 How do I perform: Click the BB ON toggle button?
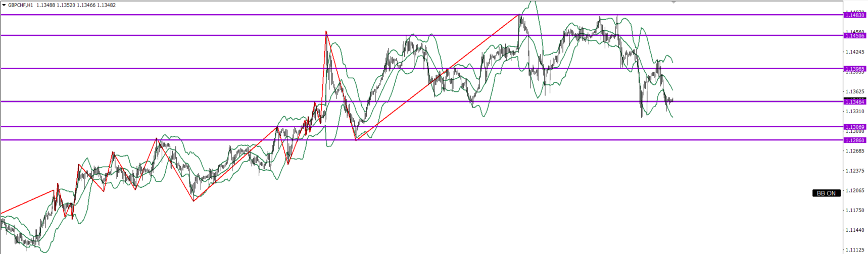coord(826,193)
